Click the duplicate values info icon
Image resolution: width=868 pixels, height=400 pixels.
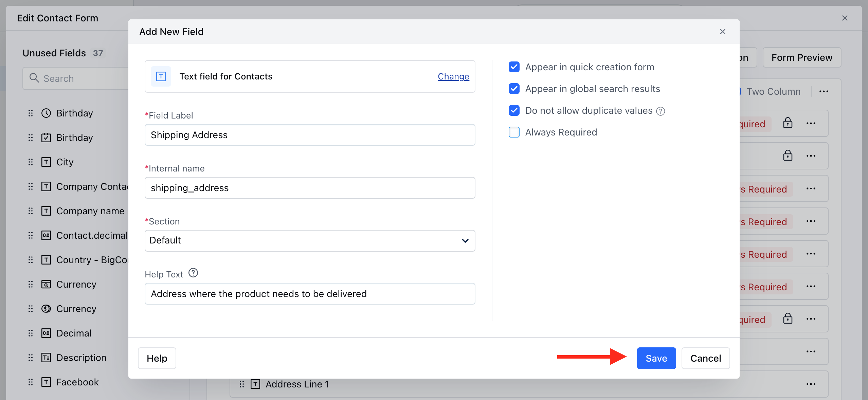pyautogui.click(x=660, y=111)
